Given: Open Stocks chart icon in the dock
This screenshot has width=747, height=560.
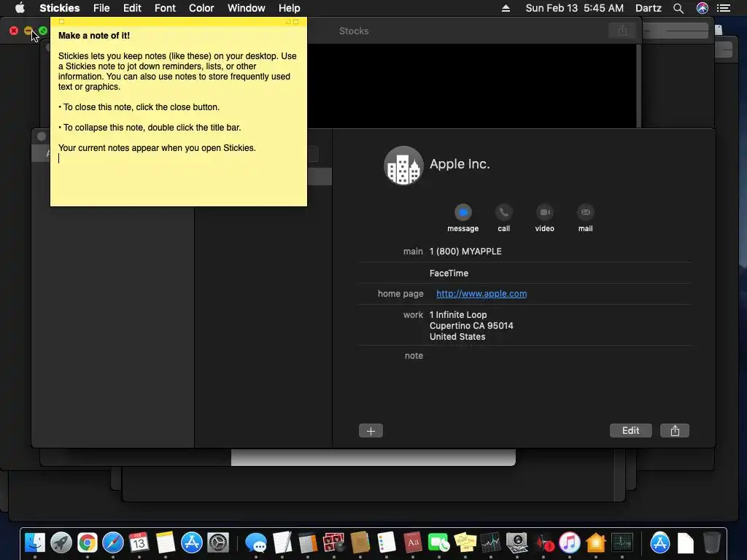Looking at the screenshot, I should tap(491, 542).
